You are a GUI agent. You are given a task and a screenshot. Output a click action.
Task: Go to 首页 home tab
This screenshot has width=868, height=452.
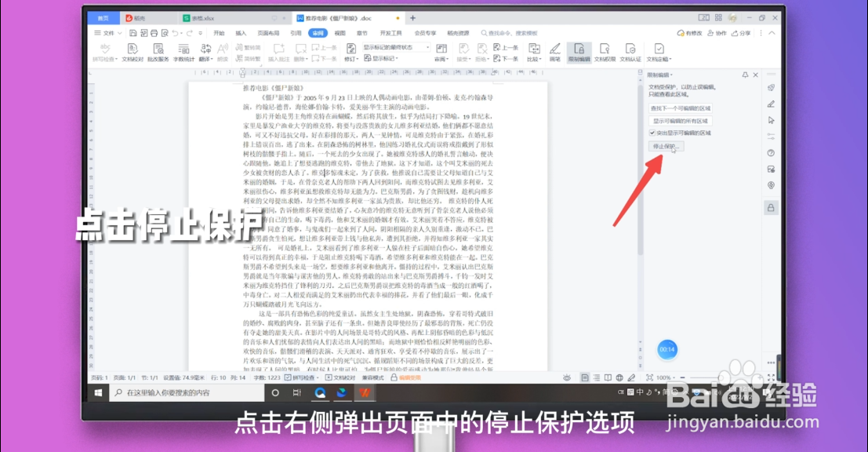104,18
